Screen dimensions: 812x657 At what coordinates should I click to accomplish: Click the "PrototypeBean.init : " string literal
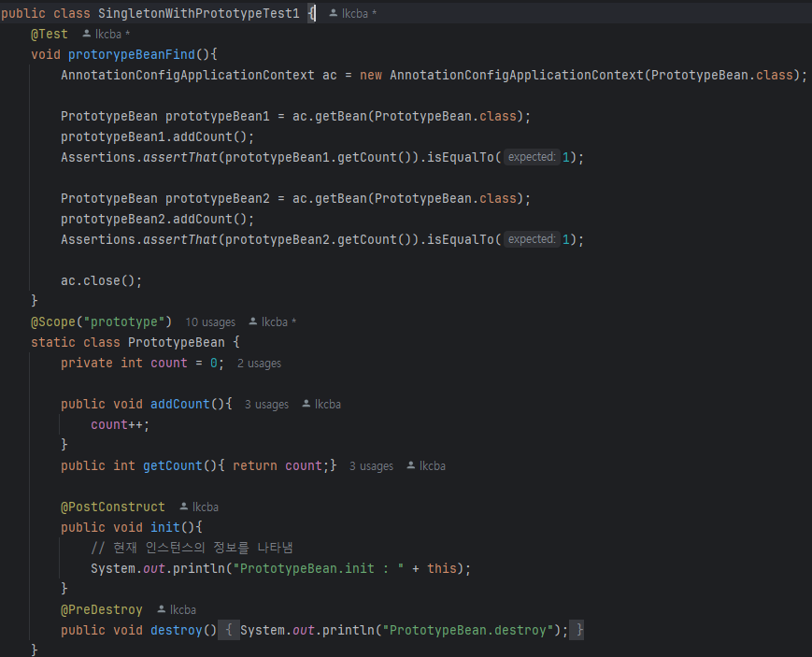[319, 568]
